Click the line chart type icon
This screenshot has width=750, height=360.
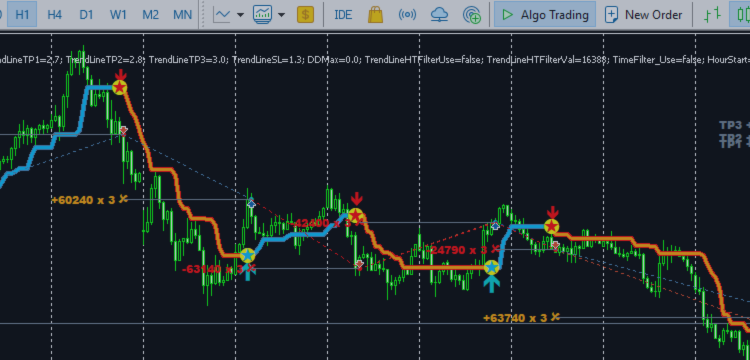point(222,14)
